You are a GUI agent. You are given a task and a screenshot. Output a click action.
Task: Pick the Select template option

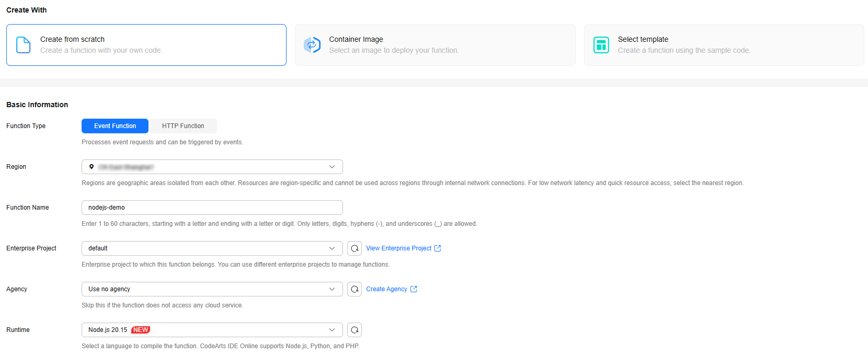pos(724,45)
